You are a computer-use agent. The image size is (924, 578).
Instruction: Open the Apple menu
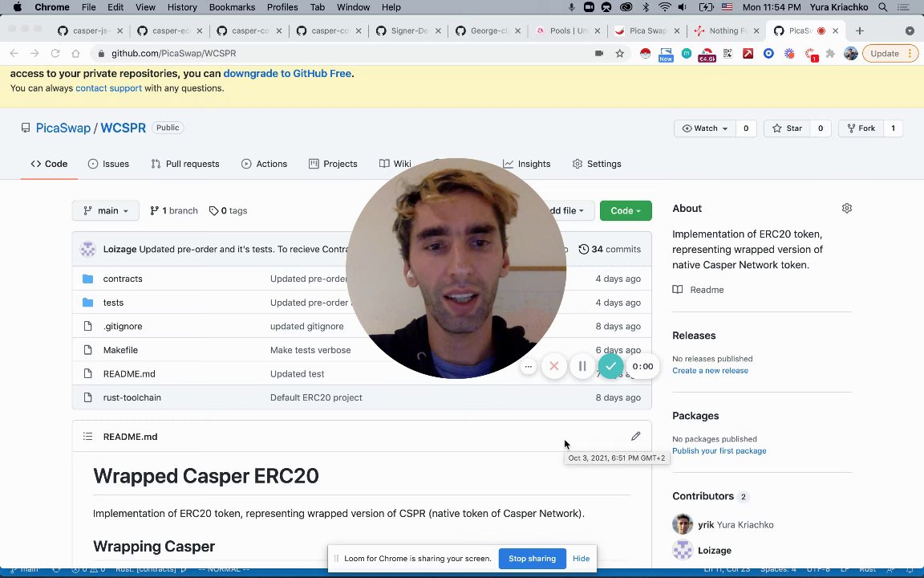pos(17,7)
